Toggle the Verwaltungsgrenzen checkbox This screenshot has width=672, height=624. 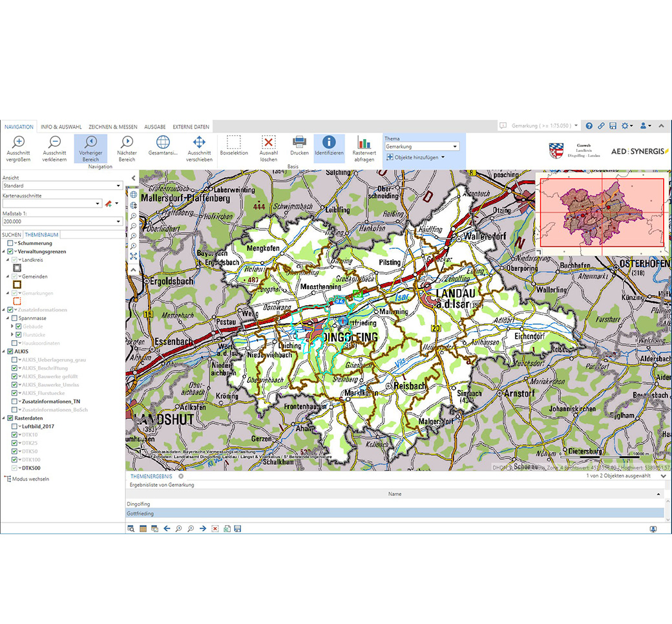pos(10,252)
